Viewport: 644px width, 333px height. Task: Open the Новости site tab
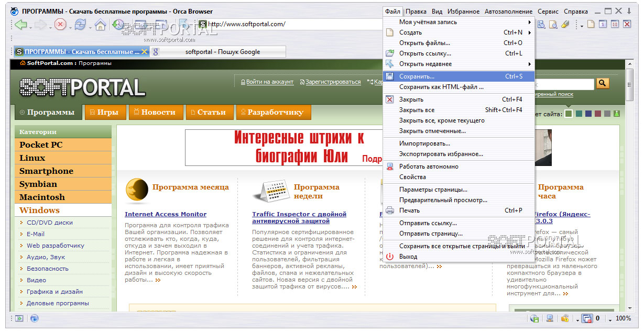click(x=156, y=112)
